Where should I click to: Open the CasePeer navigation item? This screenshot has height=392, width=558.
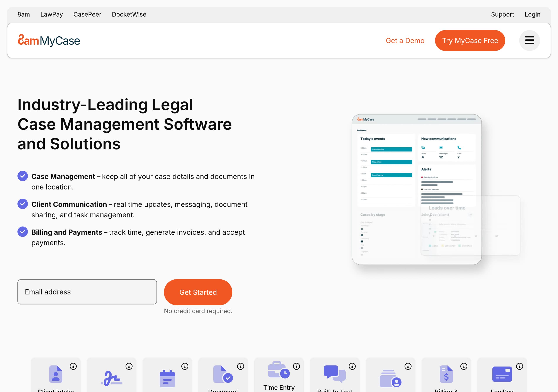pyautogui.click(x=87, y=14)
